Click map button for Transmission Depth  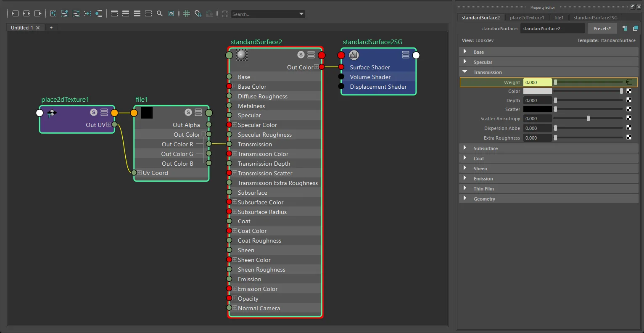(x=629, y=100)
